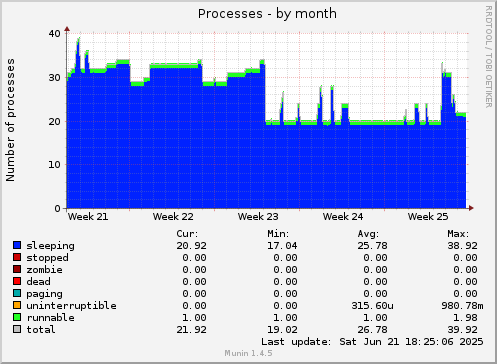Click the green runnable legend swatch
497x364 pixels.
(17, 317)
